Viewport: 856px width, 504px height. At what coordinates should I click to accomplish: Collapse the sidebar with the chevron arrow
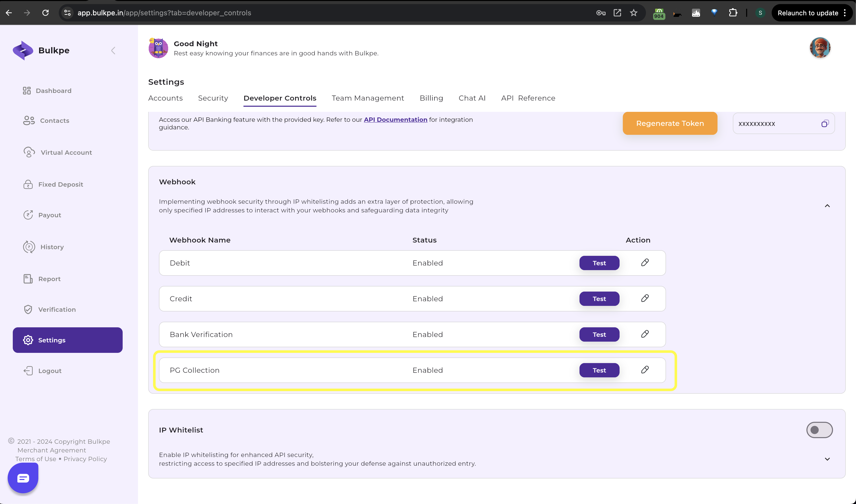click(x=113, y=51)
